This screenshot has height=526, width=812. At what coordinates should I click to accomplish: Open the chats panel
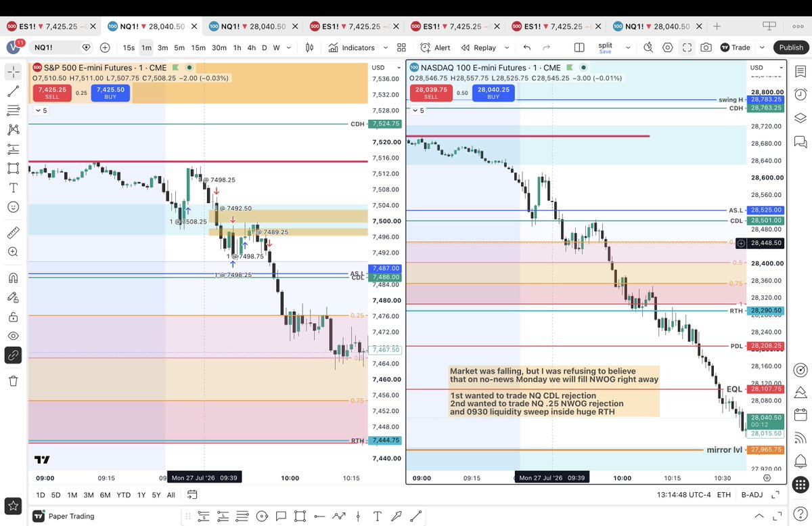pyautogui.click(x=800, y=141)
